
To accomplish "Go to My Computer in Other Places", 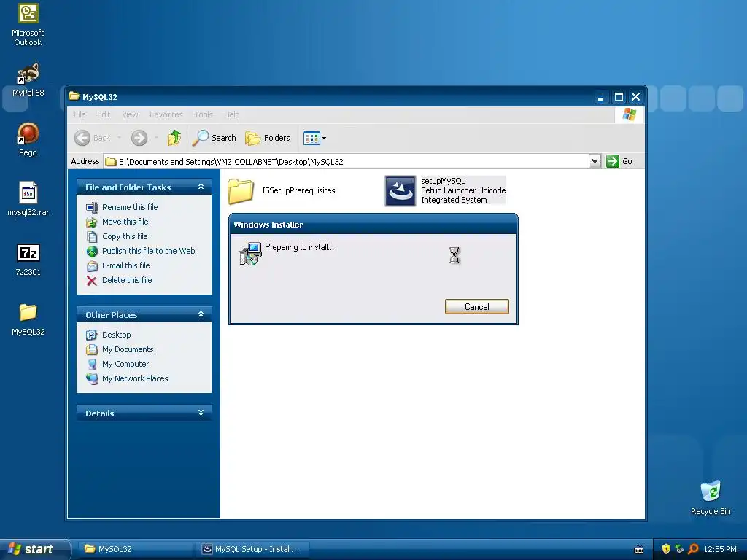I will pos(125,364).
